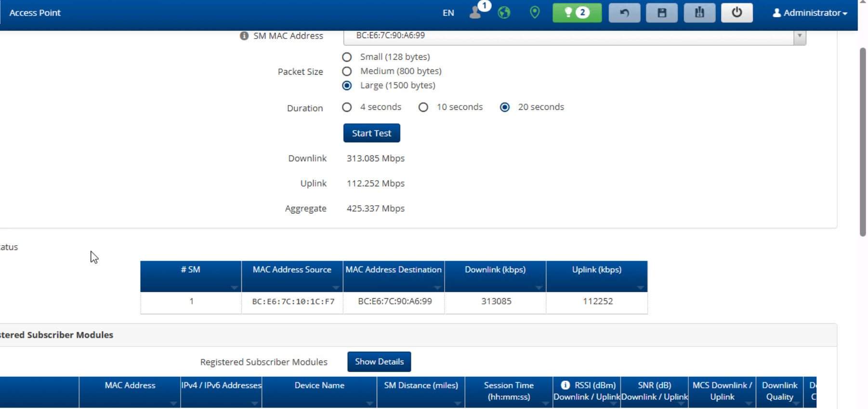The height and width of the screenshot is (409, 868).
Task: Select Medium (800 bytes) packet size
Action: (x=347, y=71)
